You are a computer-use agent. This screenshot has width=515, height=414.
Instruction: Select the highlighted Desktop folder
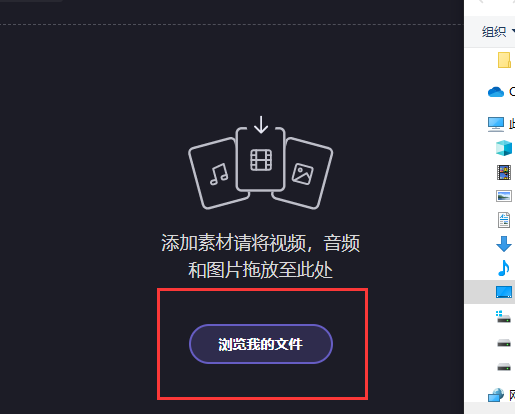(x=504, y=292)
